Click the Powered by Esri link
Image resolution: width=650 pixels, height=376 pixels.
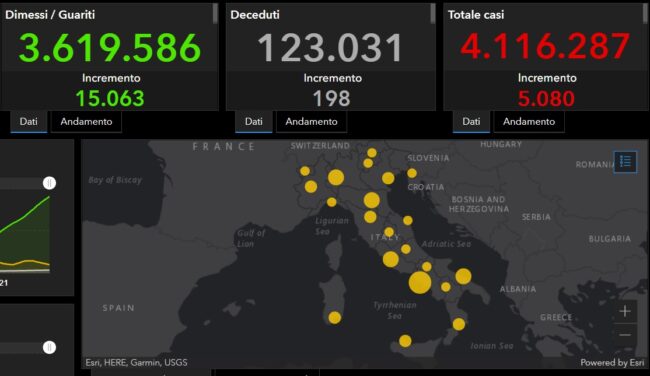[x=612, y=363]
